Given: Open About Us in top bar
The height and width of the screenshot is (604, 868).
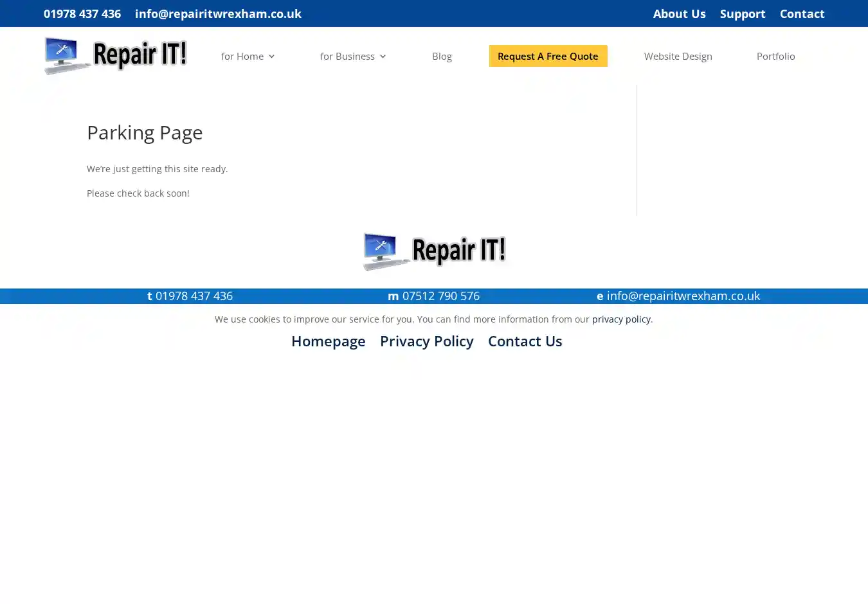Looking at the screenshot, I should pyautogui.click(x=679, y=13).
